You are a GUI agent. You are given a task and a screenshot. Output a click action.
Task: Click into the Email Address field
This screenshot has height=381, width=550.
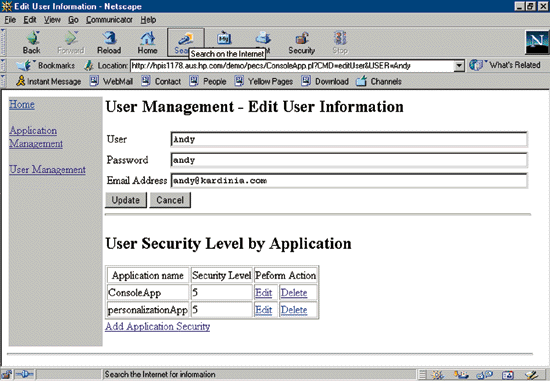[349, 181]
